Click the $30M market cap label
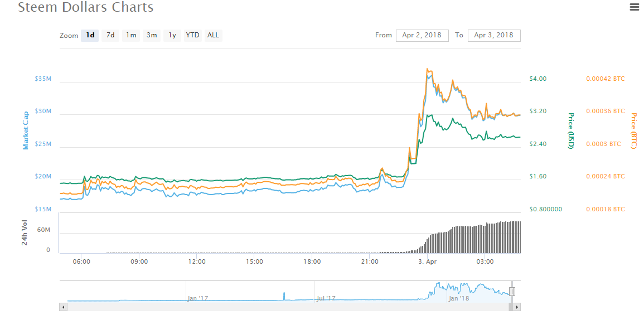Screen dimensions: 644x315 (x=43, y=112)
